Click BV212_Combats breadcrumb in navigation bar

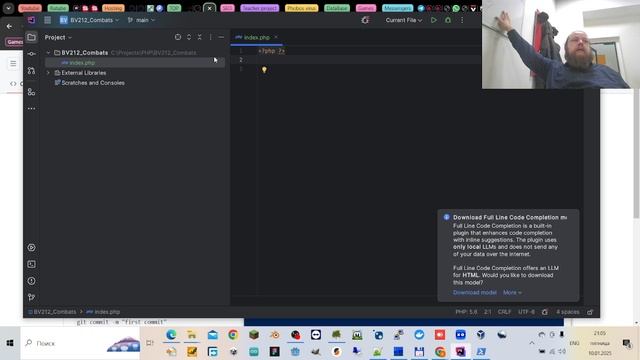(52, 312)
